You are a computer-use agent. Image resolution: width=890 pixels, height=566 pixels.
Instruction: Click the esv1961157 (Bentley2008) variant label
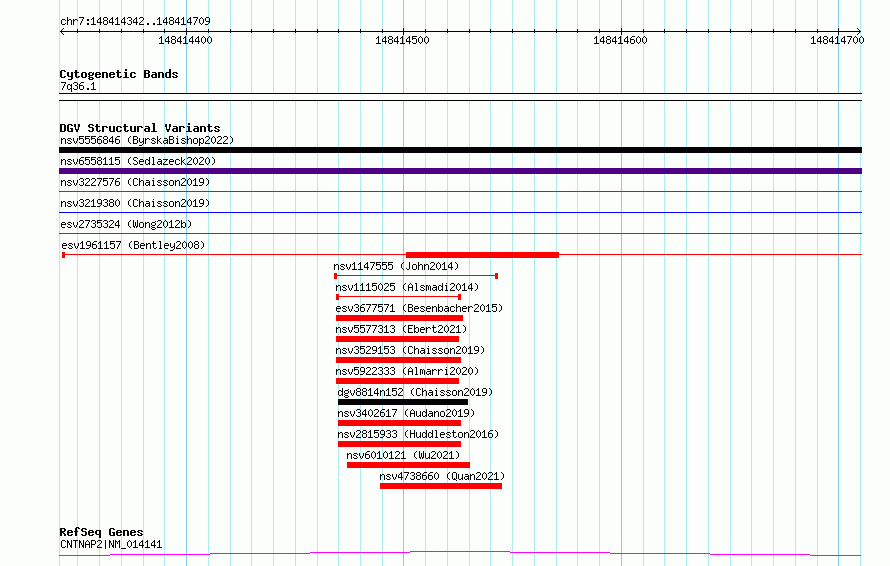point(133,246)
